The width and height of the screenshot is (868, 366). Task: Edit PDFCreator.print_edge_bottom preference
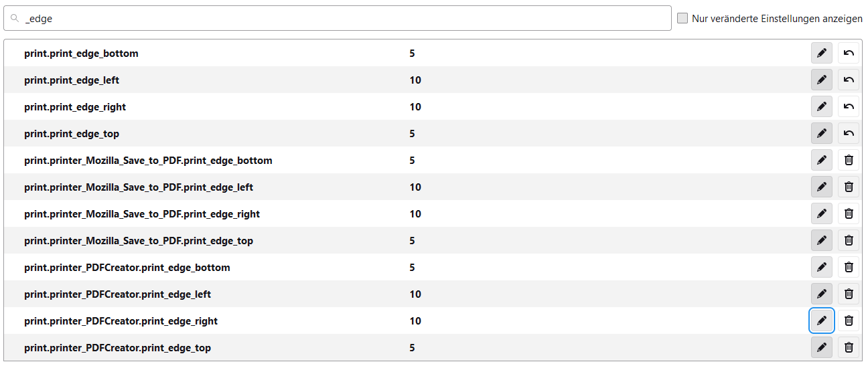(822, 267)
